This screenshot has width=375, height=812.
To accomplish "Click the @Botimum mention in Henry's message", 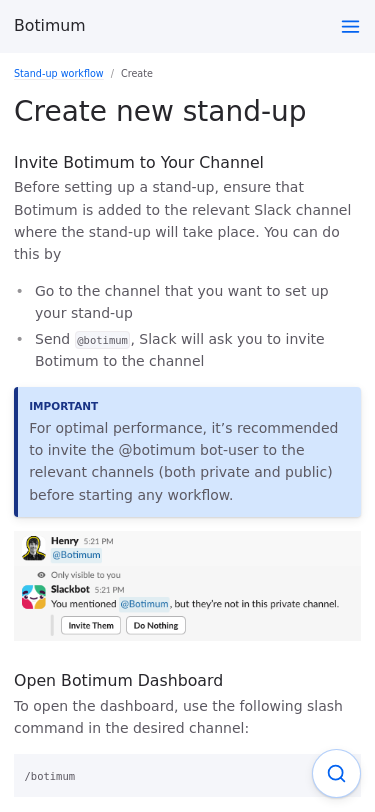I will [x=76, y=555].
